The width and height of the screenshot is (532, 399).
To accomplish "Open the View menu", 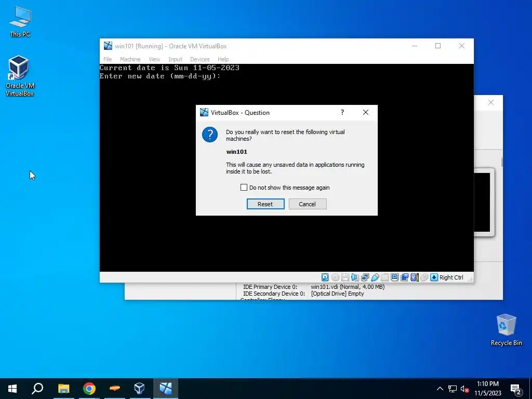I will (154, 59).
